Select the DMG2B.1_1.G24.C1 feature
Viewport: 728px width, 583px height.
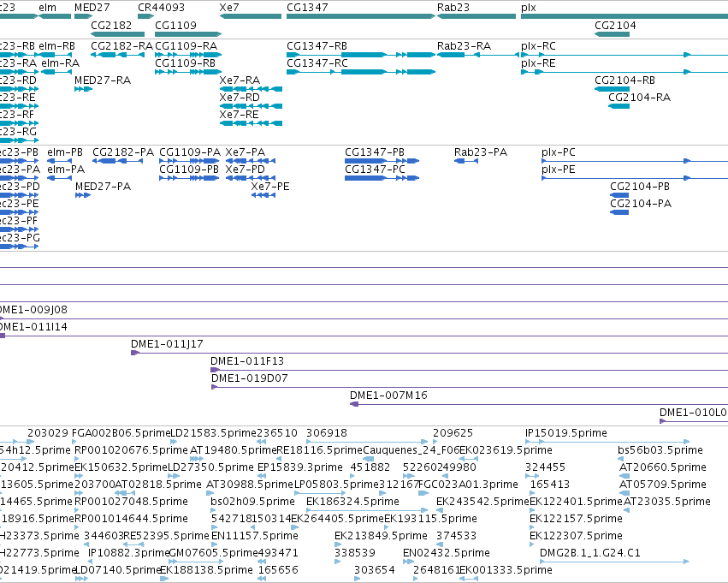click(x=614, y=562)
